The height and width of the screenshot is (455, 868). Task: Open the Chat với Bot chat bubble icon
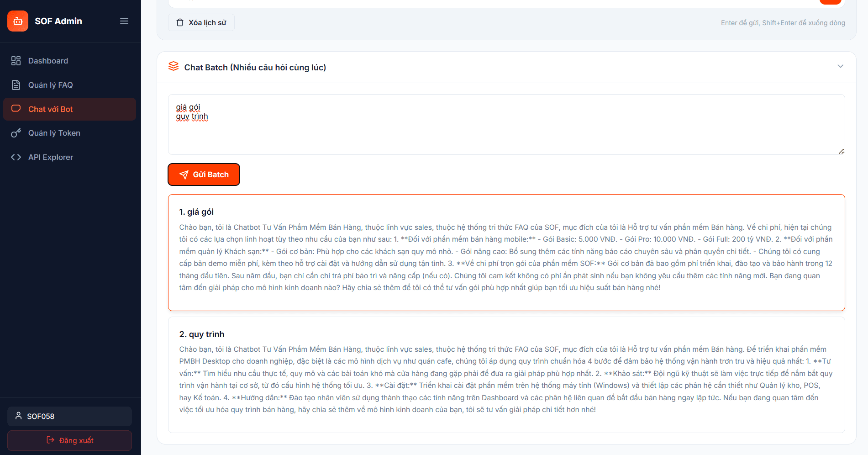(16, 109)
